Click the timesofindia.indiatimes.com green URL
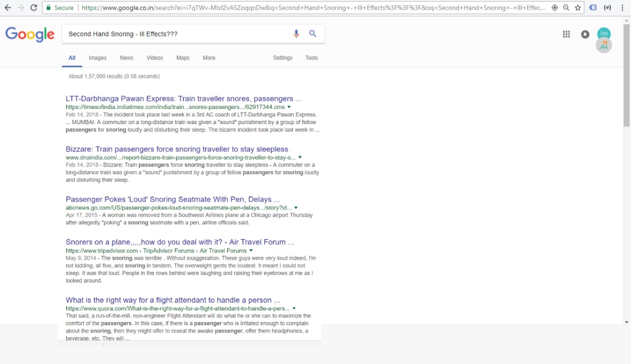631x364 pixels. click(175, 107)
